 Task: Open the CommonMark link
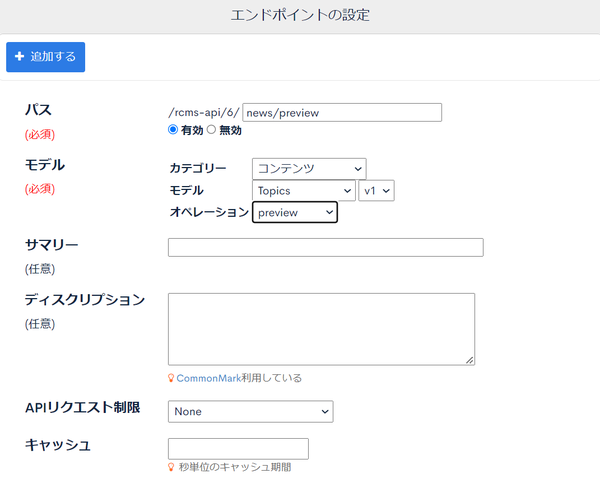209,379
